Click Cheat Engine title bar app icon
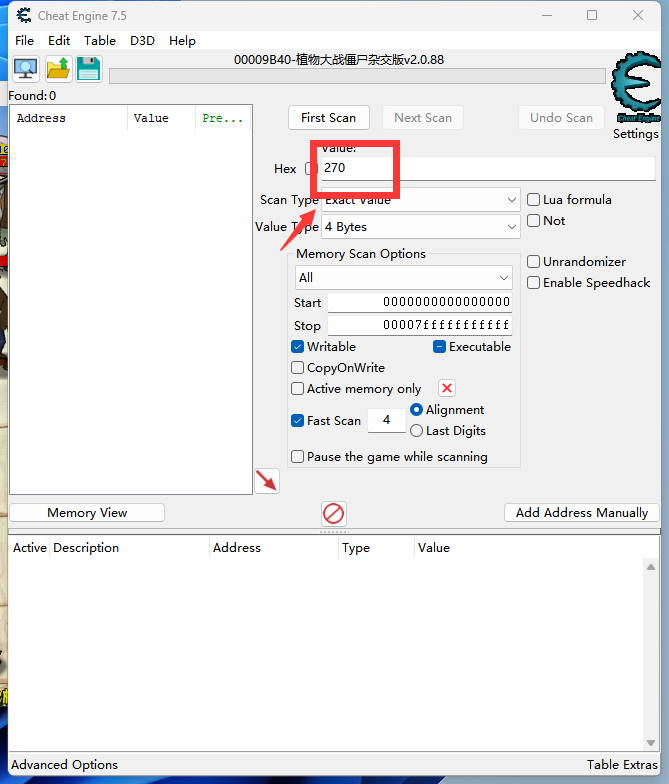This screenshot has width=669, height=784. pyautogui.click(x=22, y=16)
